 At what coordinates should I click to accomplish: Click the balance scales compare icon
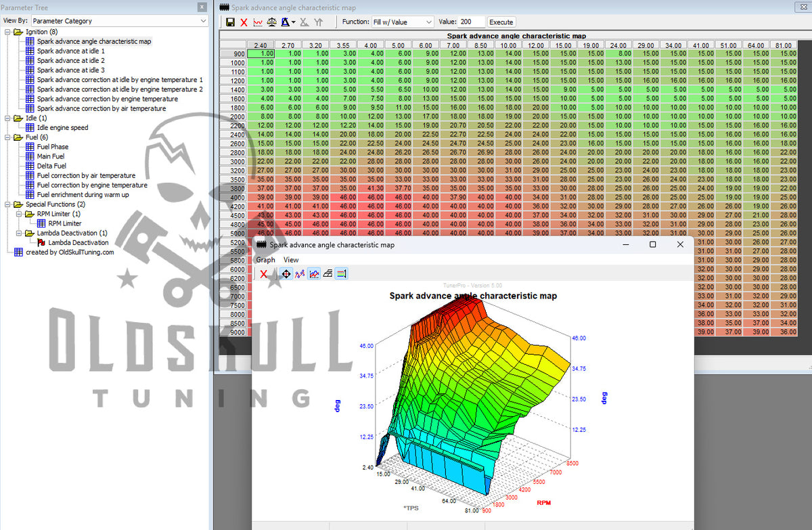(272, 22)
